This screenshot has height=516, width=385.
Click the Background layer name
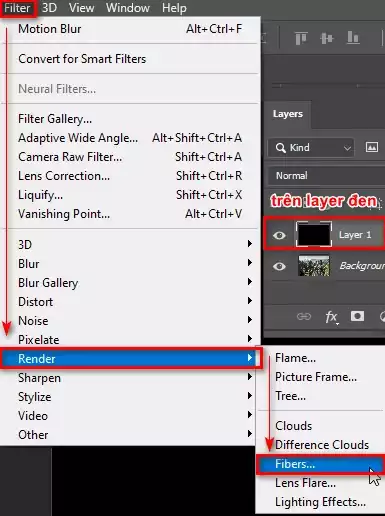click(362, 266)
